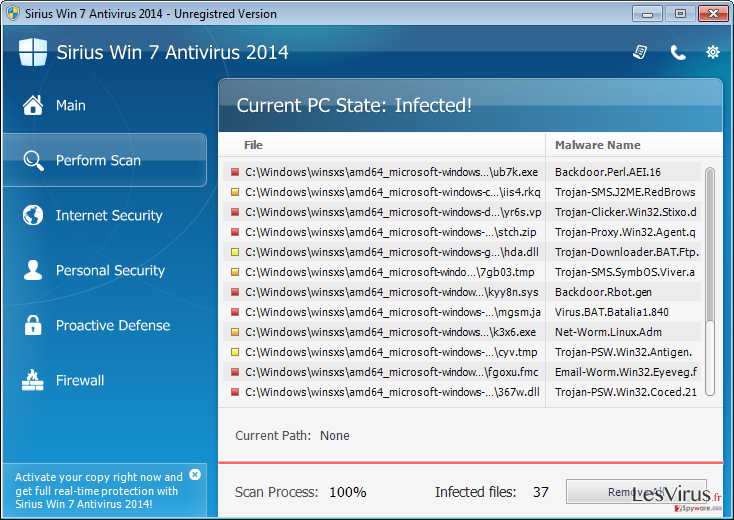This screenshot has height=520, width=734.
Task: Click Backdoor.Rbot.gen malware name
Action: tap(603, 292)
